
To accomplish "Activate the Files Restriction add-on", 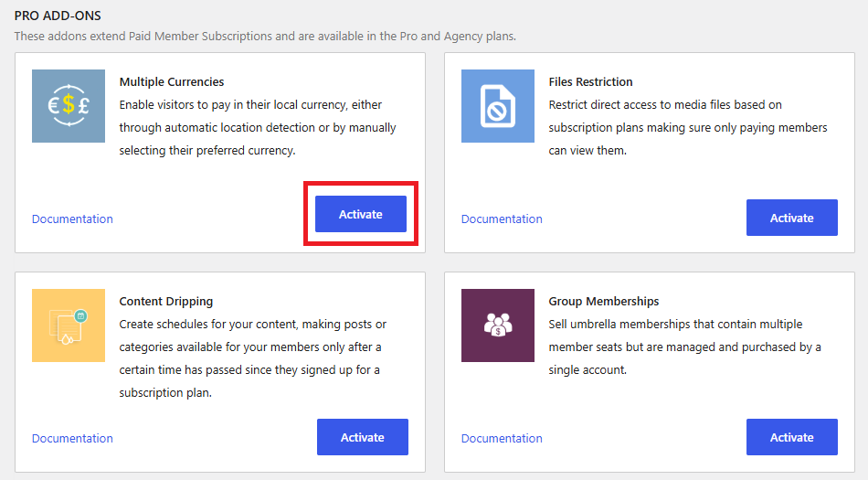I will (x=791, y=218).
